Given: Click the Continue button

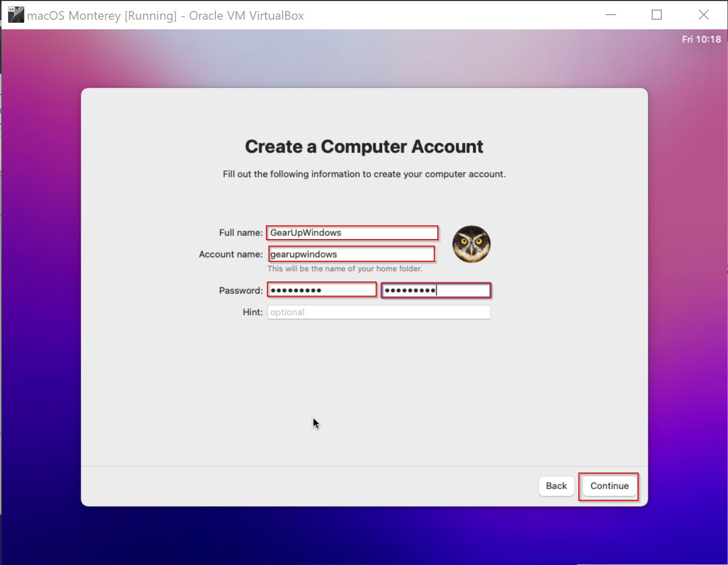Looking at the screenshot, I should click(609, 486).
